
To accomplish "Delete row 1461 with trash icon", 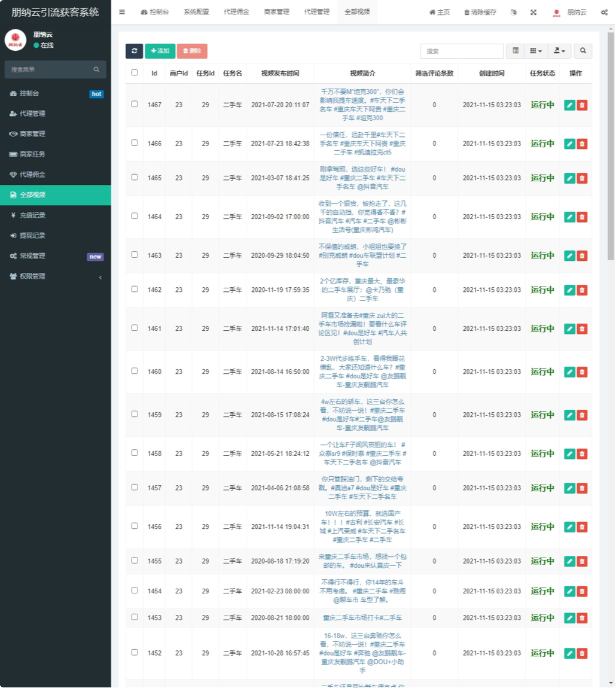I will point(583,328).
